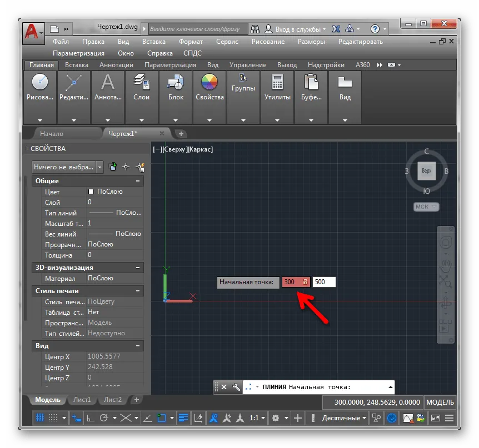479x448 pixels.
Task: Click the Zoom extents icon on navigation bar
Action: 446,281
